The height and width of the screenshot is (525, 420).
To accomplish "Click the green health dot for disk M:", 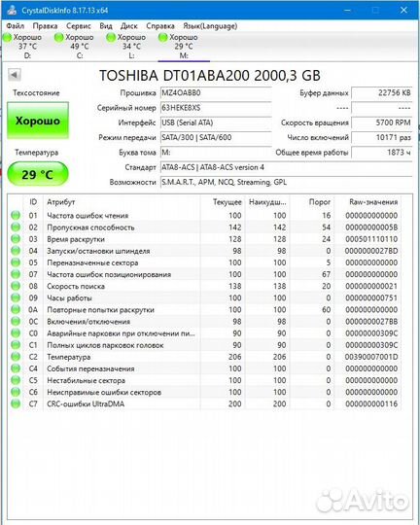I will 162,38.
